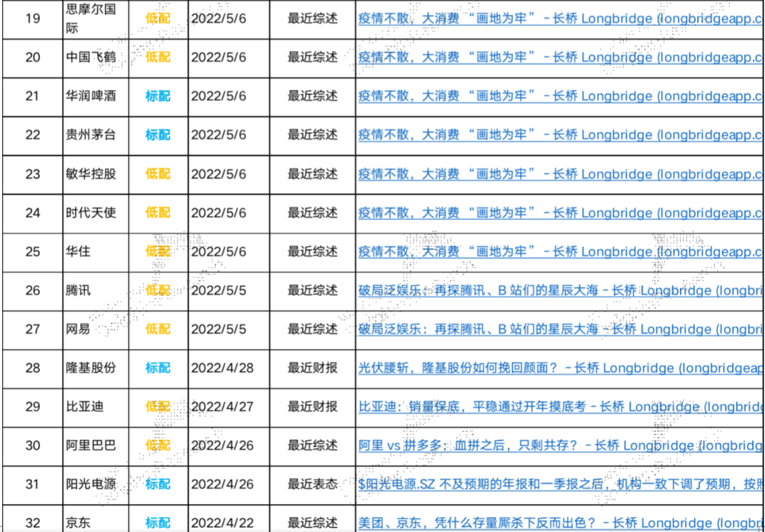Click 最近综述 in the 京东 row
Image resolution: width=765 pixels, height=532 pixels.
(313, 523)
